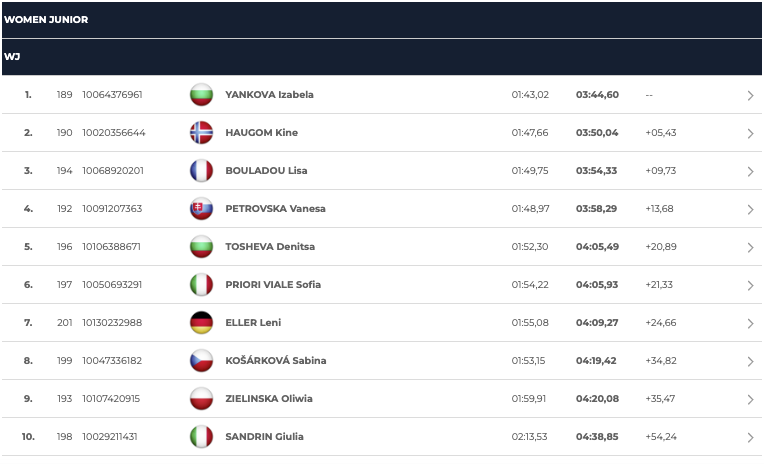This screenshot has width=764, height=464.
Task: Click the Italian flag beside SANDRIN Giulia
Action: click(x=201, y=437)
